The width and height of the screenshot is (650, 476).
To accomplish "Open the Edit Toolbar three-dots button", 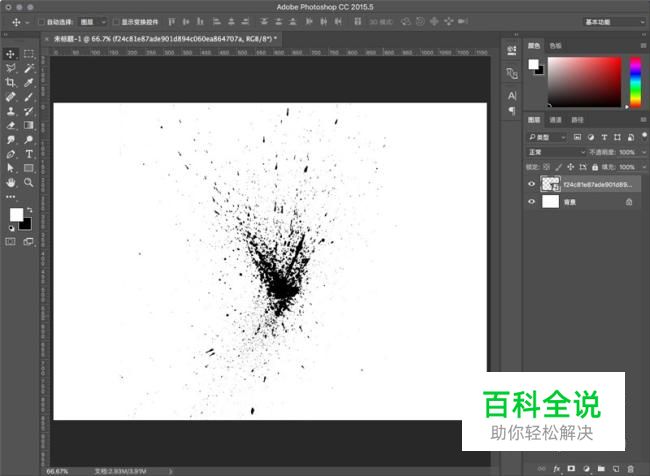I will click(10, 197).
